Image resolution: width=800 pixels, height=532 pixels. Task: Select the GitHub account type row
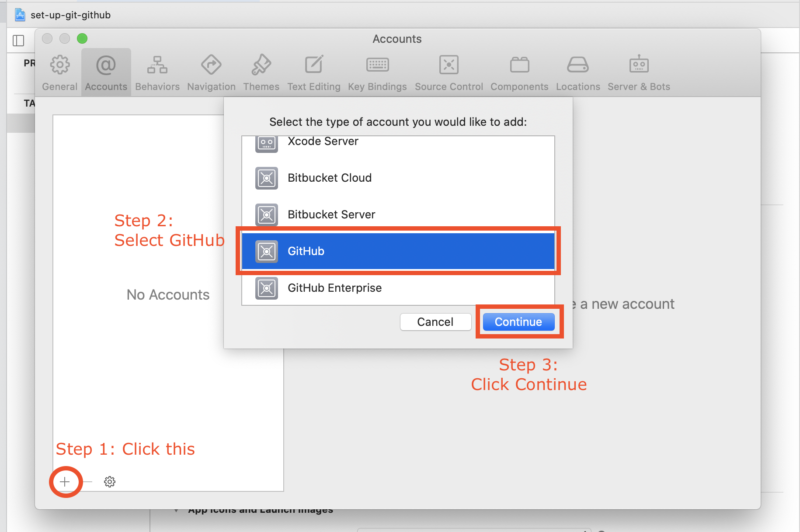[x=398, y=251]
